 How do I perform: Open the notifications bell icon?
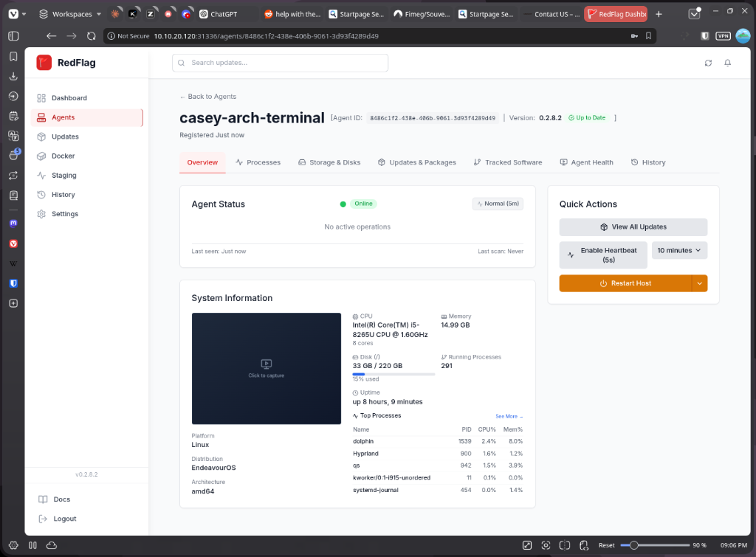[x=727, y=63]
